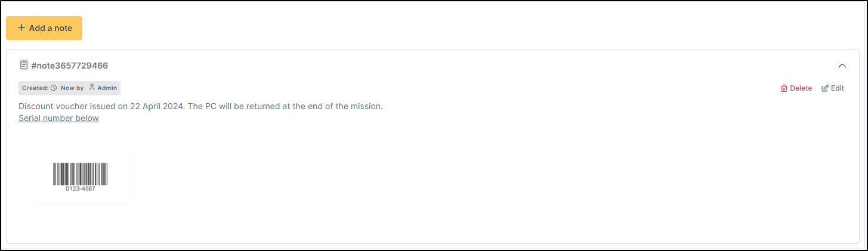This screenshot has height=251, width=868.
Task: Follow the "Serial number below" link
Action: [x=58, y=118]
